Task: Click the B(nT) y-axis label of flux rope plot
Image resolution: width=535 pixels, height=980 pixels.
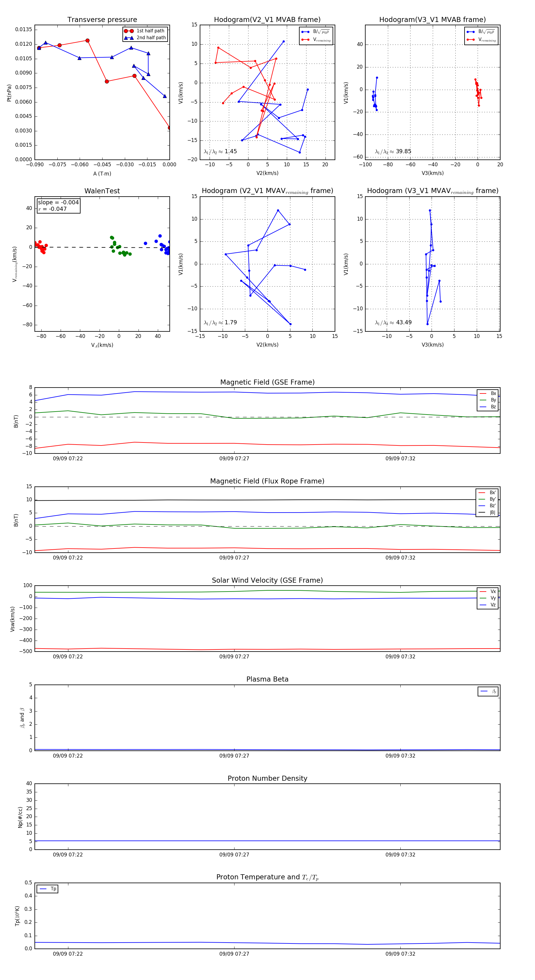Action: [x=16, y=520]
